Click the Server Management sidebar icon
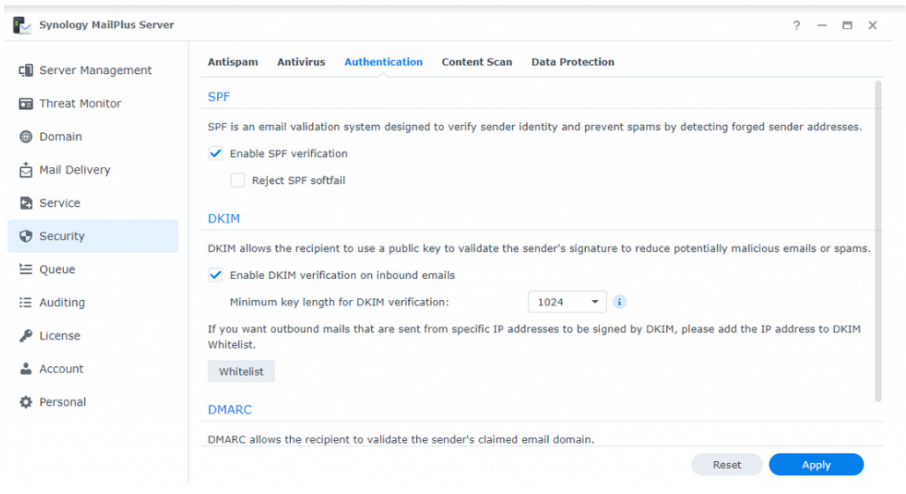Viewport: 906px width, 494px height. [x=25, y=70]
